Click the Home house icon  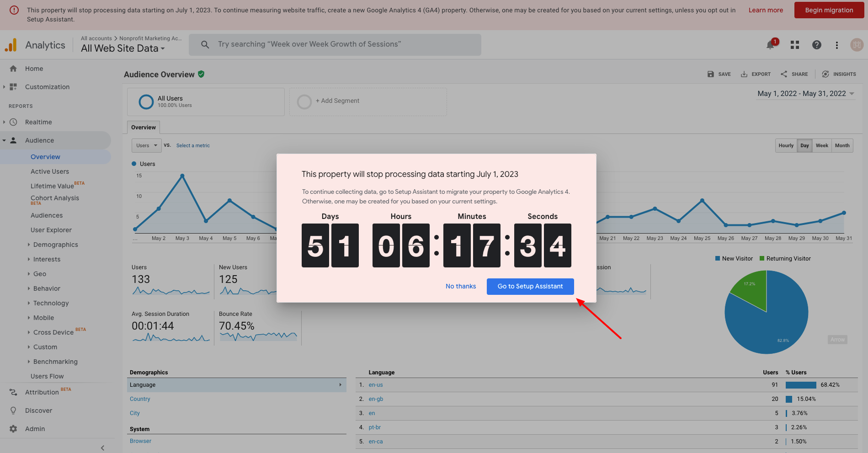point(13,69)
